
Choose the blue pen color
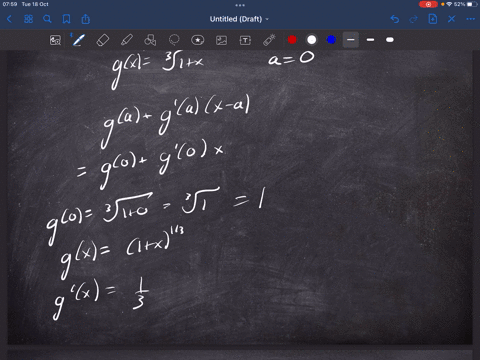pos(331,40)
